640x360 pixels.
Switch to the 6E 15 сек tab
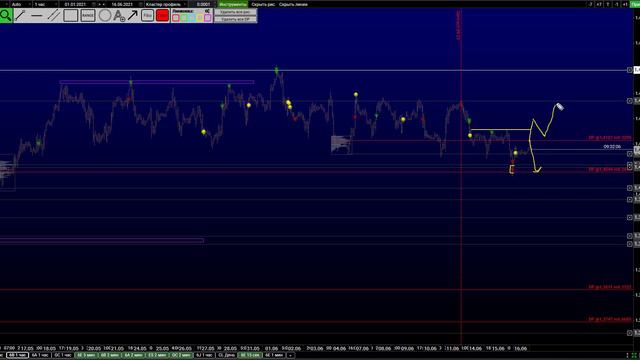click(x=250, y=355)
